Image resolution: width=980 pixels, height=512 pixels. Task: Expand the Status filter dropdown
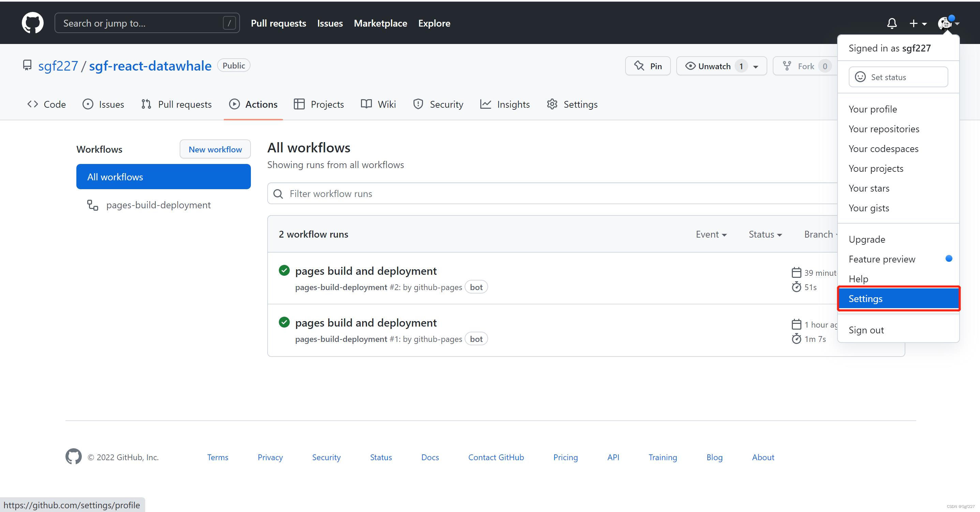click(x=765, y=235)
